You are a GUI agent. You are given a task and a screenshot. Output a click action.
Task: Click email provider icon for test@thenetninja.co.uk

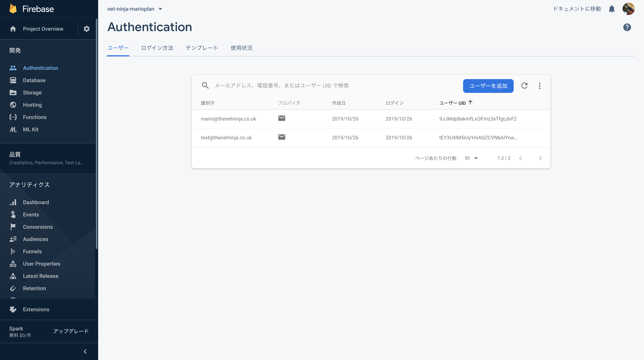coord(282,137)
